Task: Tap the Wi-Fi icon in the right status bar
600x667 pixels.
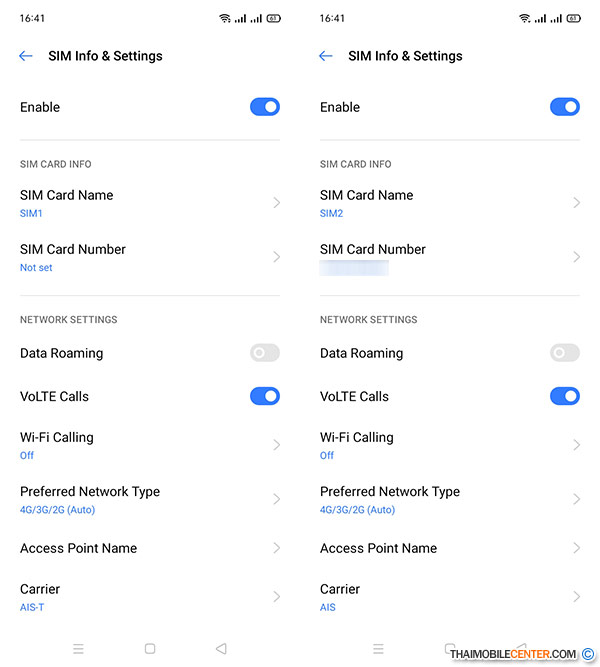Action: [x=525, y=18]
